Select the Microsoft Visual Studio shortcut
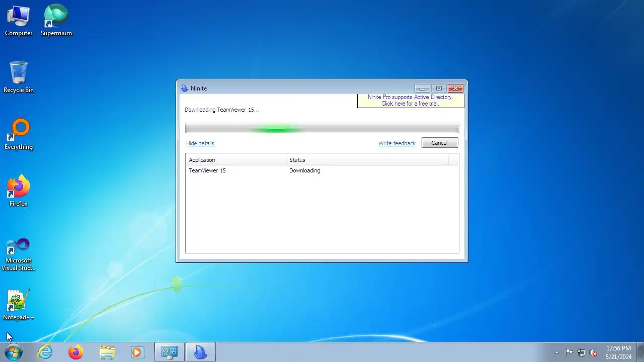The height and width of the screenshot is (362, 644). coord(19,254)
